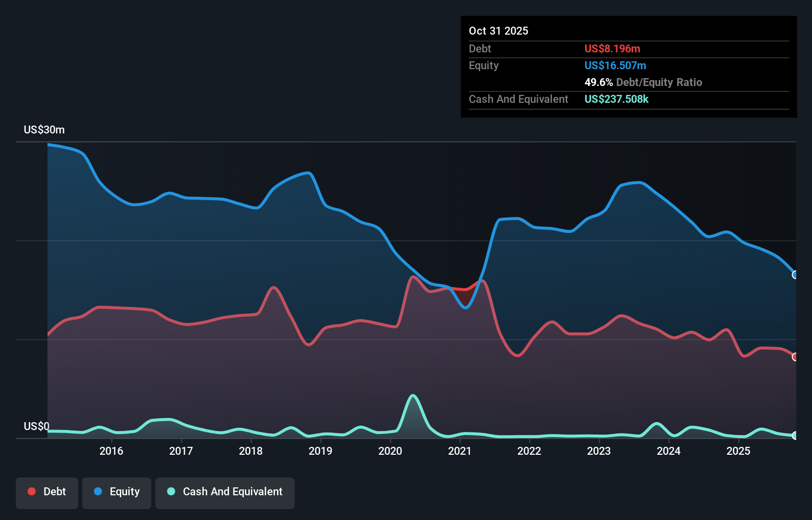The height and width of the screenshot is (520, 812).
Task: Toggle the Debt series legend button
Action: (x=47, y=493)
